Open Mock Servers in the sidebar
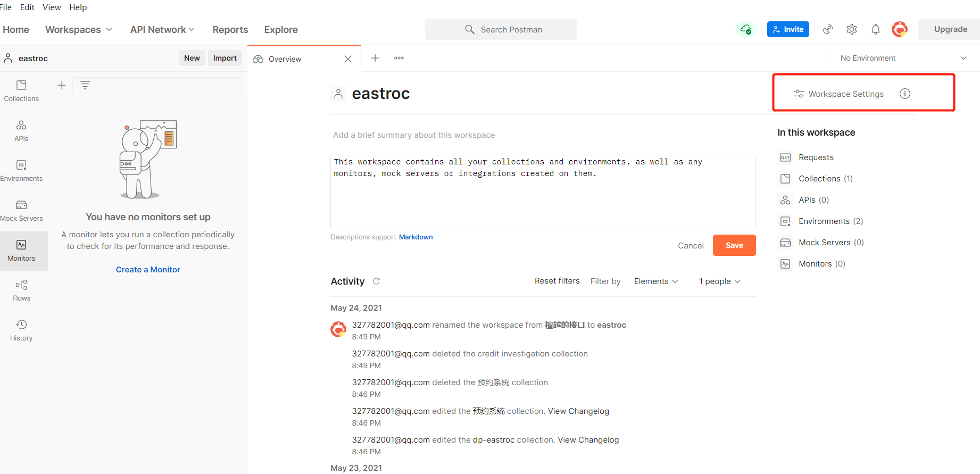Image resolution: width=980 pixels, height=474 pixels. click(x=21, y=211)
